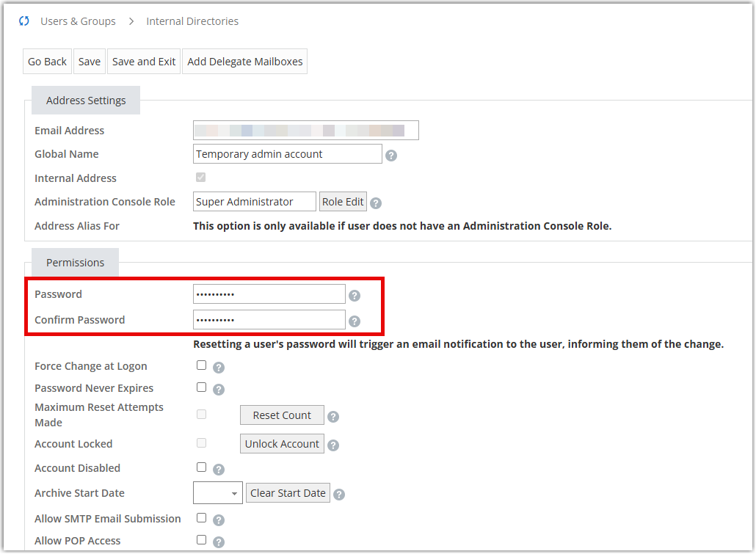Click help icon beside Reset Count button
This screenshot has height=554, width=756.
(332, 417)
